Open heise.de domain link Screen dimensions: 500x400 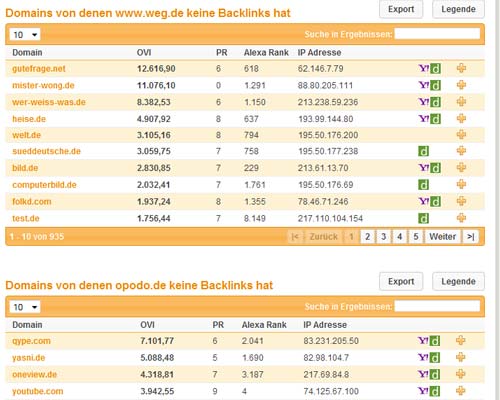point(29,119)
